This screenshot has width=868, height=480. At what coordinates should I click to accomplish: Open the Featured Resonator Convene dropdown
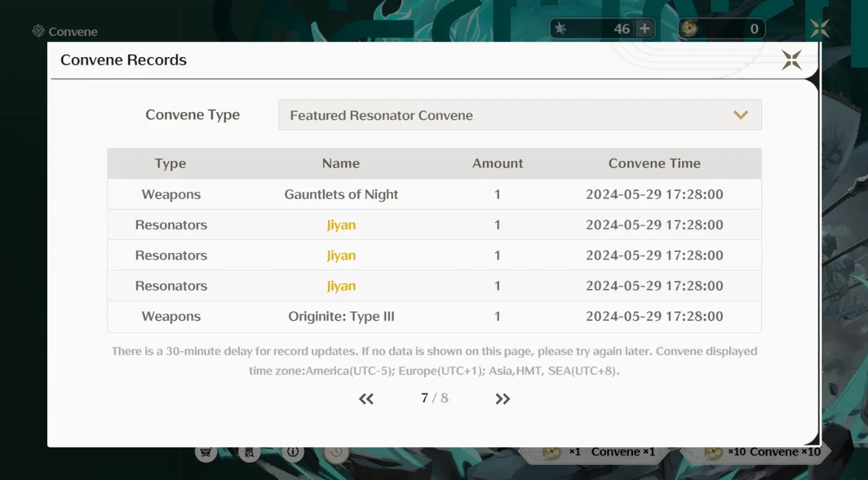pyautogui.click(x=520, y=115)
